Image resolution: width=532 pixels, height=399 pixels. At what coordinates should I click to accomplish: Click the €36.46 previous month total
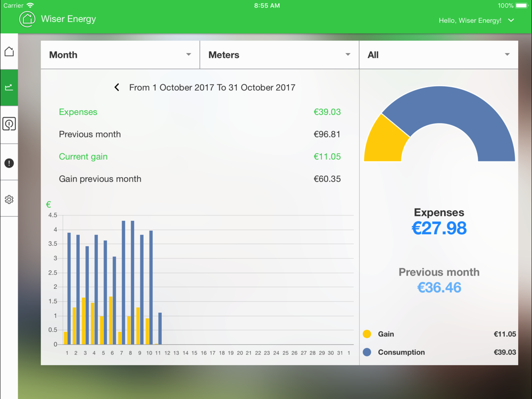[x=439, y=288]
